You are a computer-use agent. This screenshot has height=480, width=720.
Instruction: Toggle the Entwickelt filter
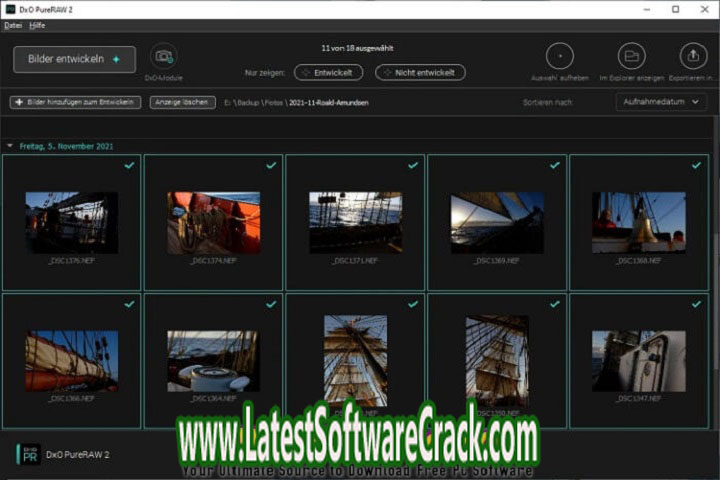pyautogui.click(x=328, y=72)
